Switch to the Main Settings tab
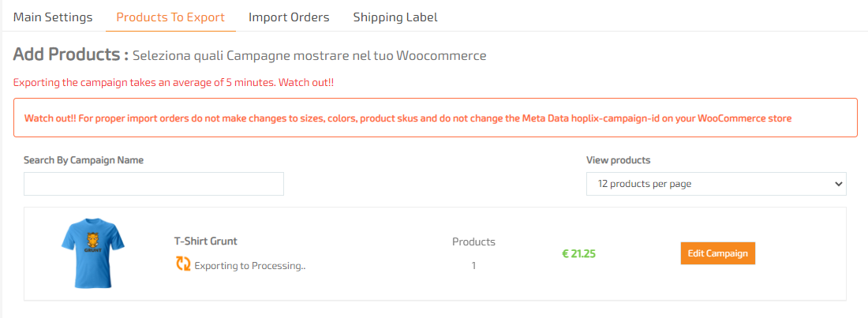This screenshot has height=318, width=868. pos(53,17)
